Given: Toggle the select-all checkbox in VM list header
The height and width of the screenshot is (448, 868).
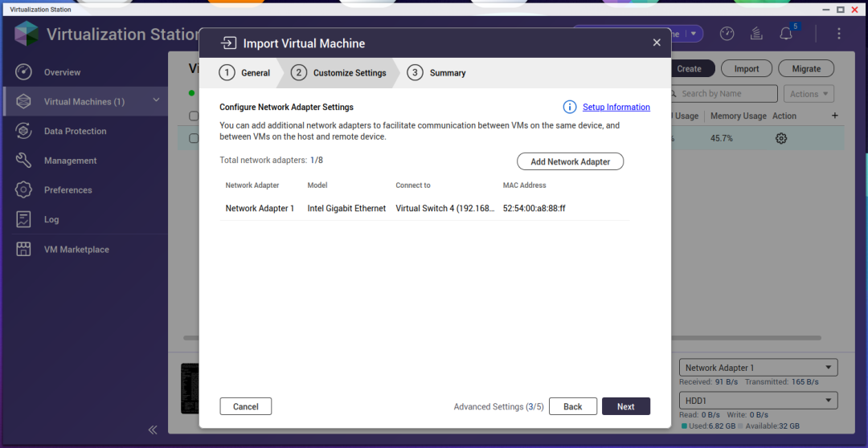Looking at the screenshot, I should (193, 116).
